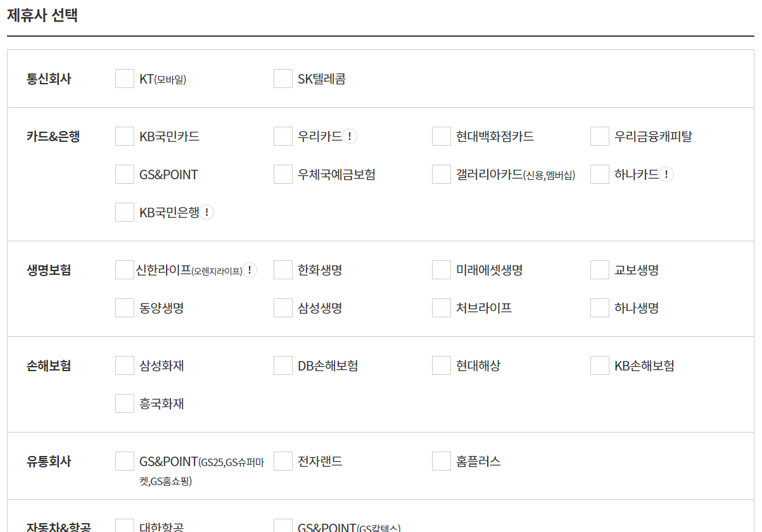The height and width of the screenshot is (532, 762).
Task: Check the 신한라이프 checkbox
Action: click(x=125, y=270)
